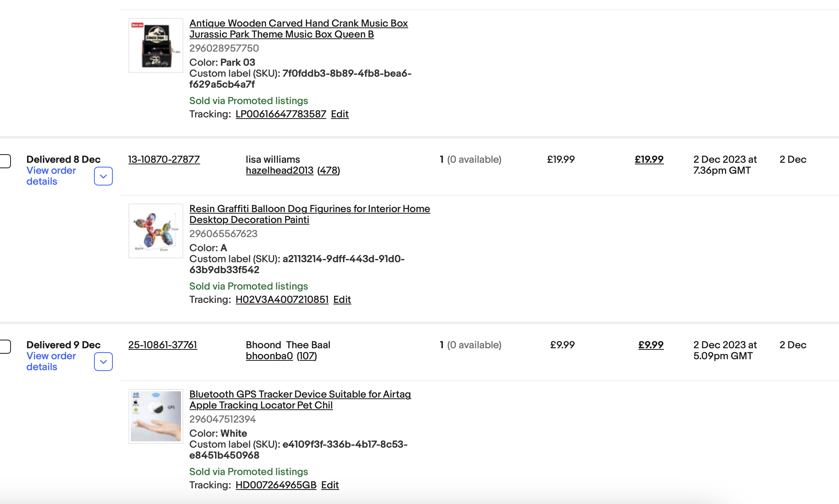Open the Jurassic Park music box thumbnail
This screenshot has height=504, width=839.
pos(156,45)
